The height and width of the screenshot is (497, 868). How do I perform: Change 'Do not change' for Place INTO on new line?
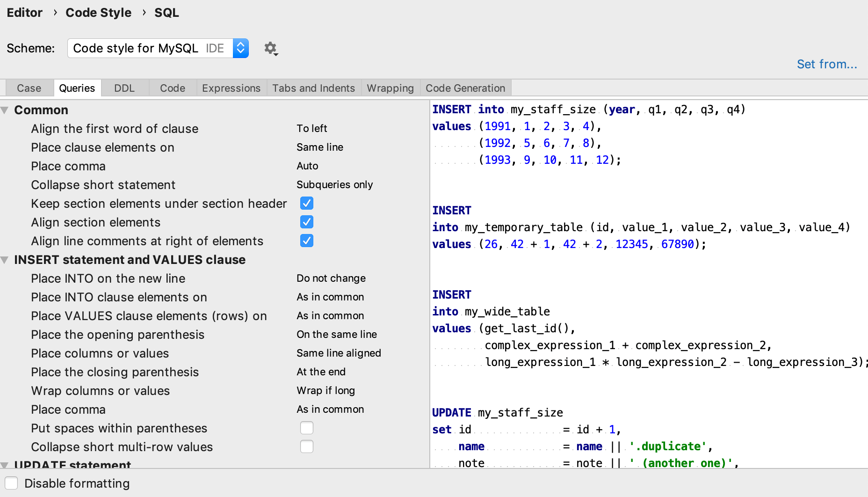click(x=331, y=278)
